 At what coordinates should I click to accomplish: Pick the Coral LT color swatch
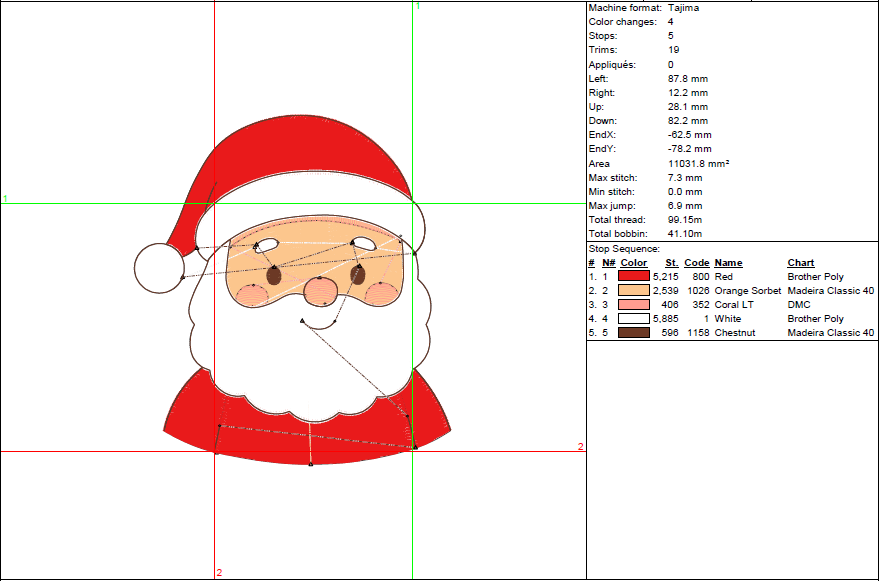pos(634,304)
